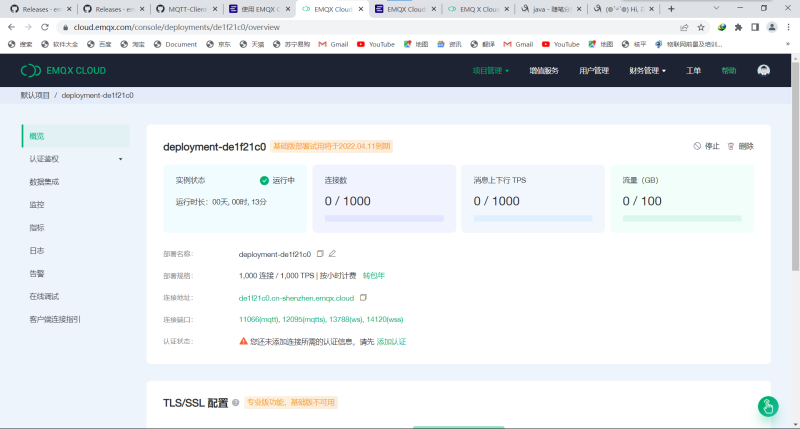Open the user avatar menu
Viewport: 800px width, 429px height.
point(763,70)
